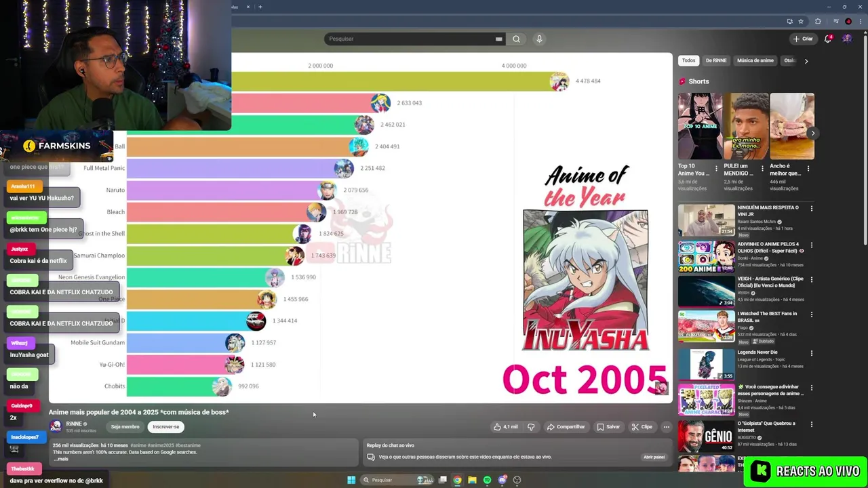Open the on-screen keyboard icon in search box

pos(498,39)
